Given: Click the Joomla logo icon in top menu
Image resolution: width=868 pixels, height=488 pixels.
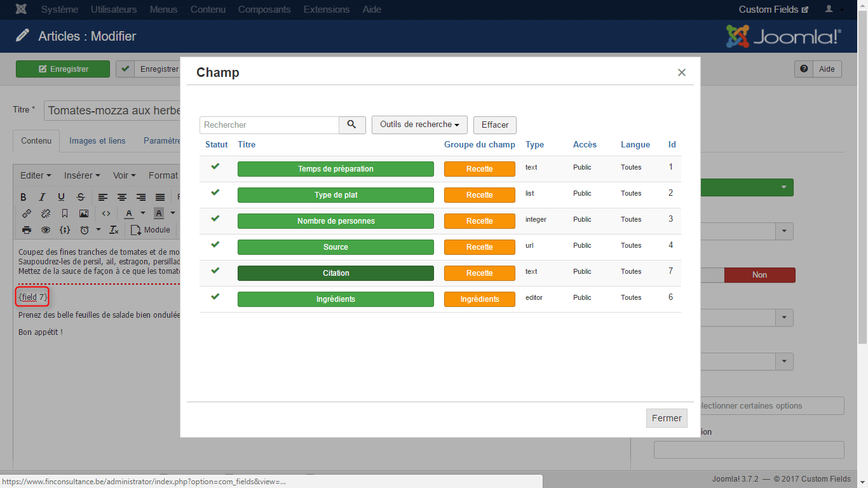Looking at the screenshot, I should pos(21,10).
